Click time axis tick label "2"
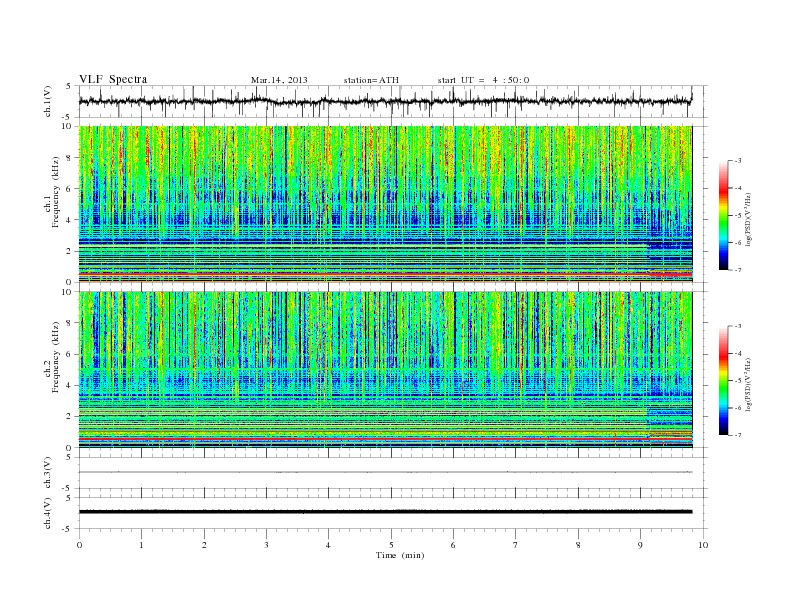The image size is (792, 612). [x=204, y=545]
